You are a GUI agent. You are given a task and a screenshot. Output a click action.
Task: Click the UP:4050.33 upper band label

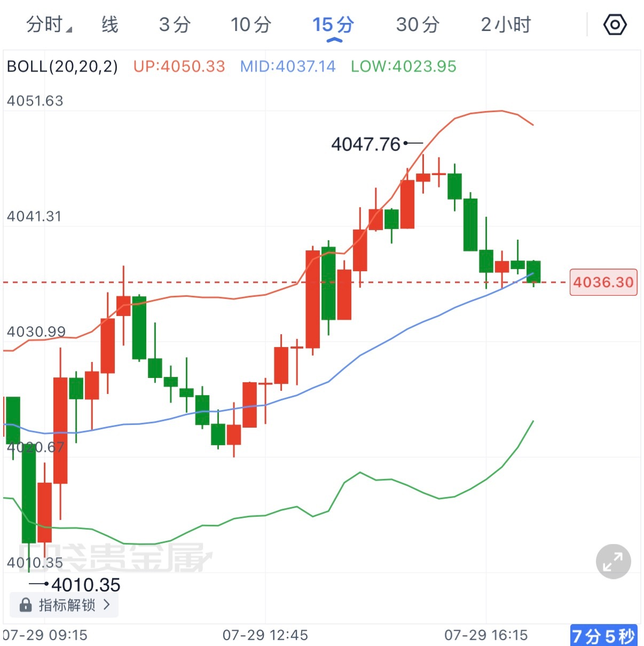[179, 67]
